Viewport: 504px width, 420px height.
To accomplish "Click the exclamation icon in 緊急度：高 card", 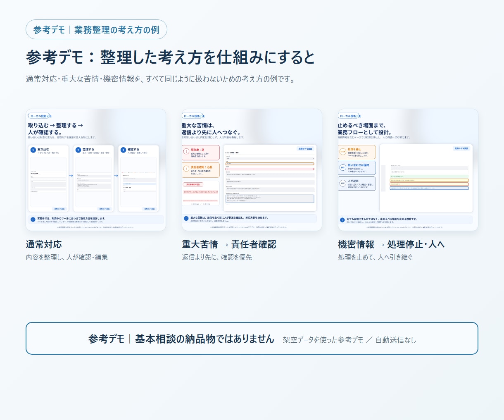I will [x=186, y=152].
